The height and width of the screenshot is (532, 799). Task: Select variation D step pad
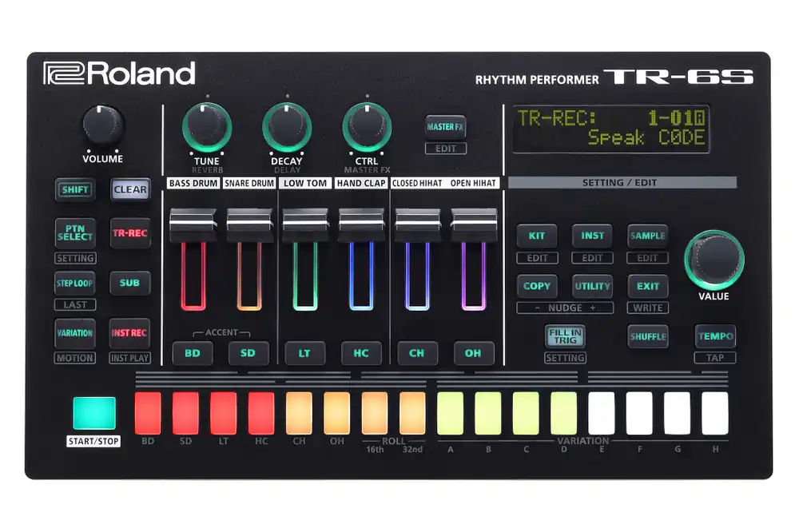pos(564,413)
